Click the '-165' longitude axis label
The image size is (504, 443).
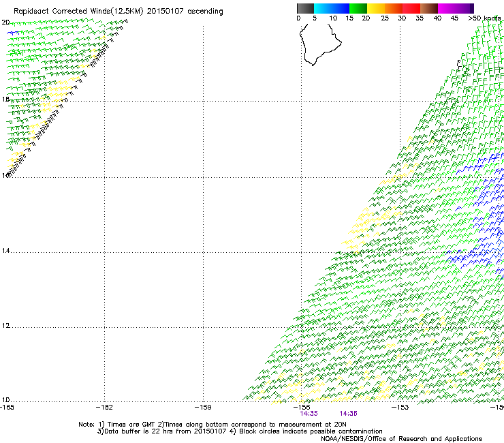pyautogui.click(x=7, y=408)
